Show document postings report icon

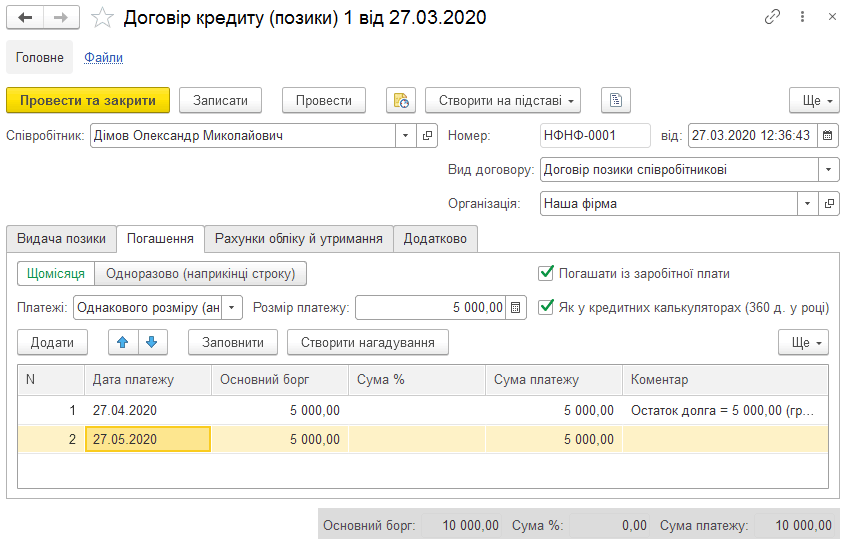401,100
